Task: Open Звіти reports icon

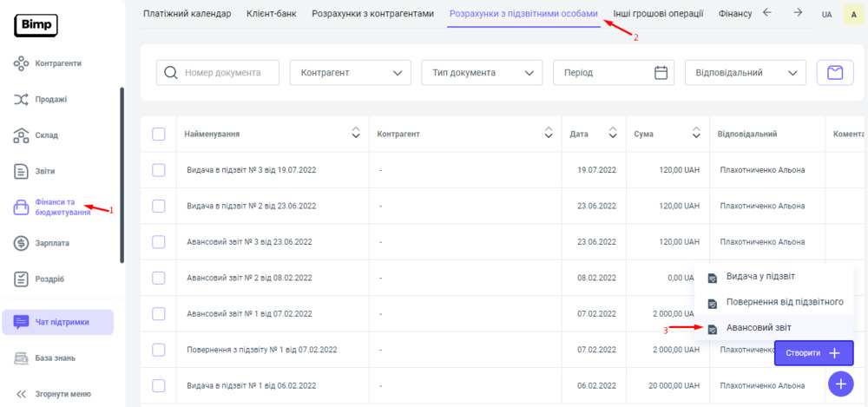Action: [23, 171]
